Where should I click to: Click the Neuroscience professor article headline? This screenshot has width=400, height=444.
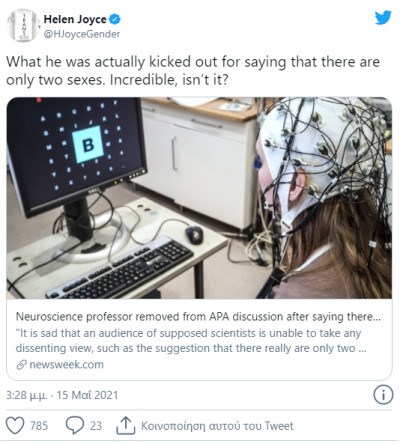coord(198,316)
